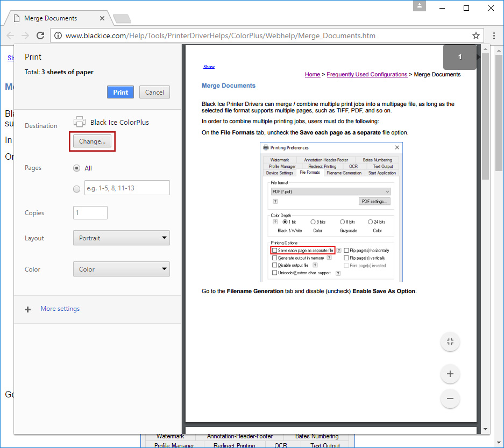504x448 pixels.
Task: Open the Color dropdown
Action: click(x=122, y=269)
